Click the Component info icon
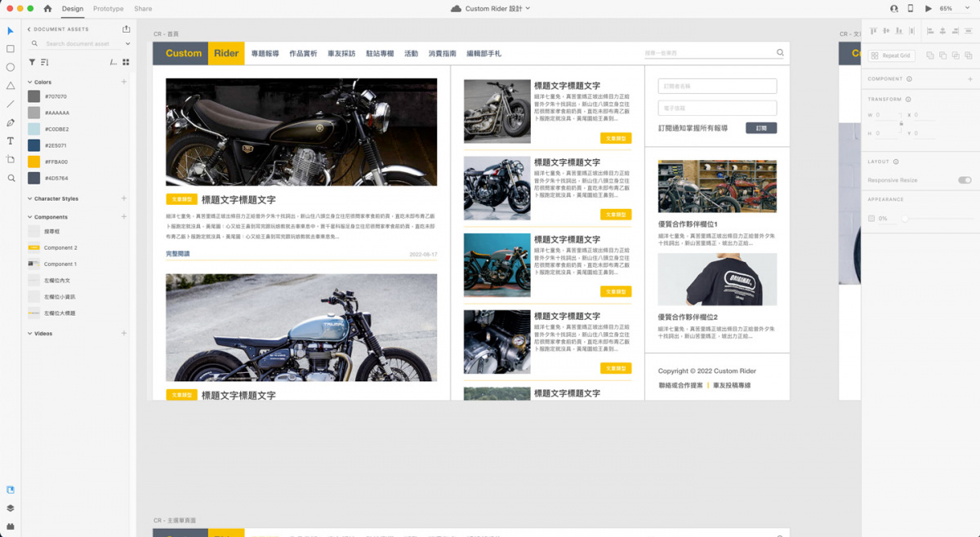This screenshot has width=980, height=537. coord(909,79)
